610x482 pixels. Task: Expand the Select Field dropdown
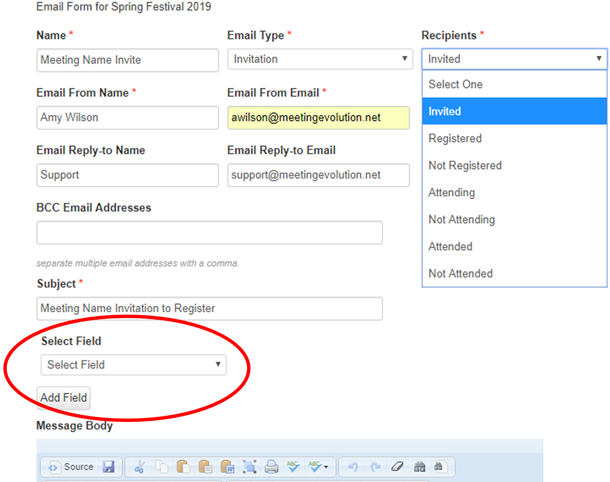(133, 365)
